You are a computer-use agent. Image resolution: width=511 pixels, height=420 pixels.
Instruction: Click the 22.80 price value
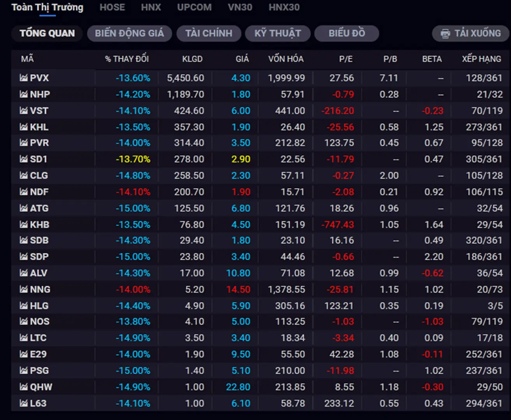[238, 387]
